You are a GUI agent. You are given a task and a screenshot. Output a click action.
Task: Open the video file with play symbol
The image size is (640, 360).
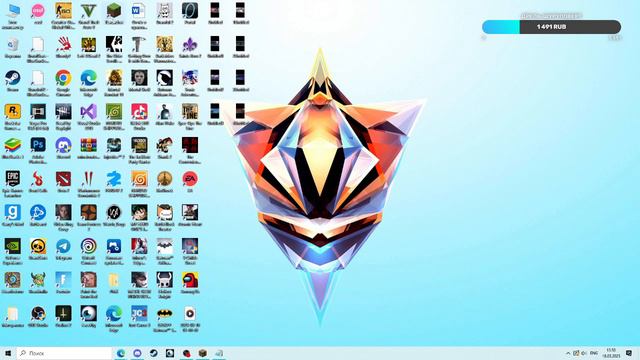tap(190, 313)
